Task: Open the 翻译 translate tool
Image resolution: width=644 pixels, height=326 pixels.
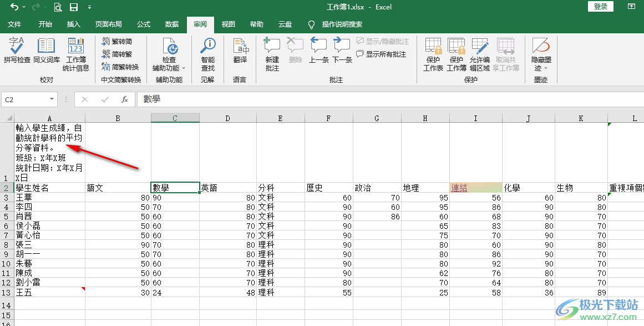Action: point(240,50)
